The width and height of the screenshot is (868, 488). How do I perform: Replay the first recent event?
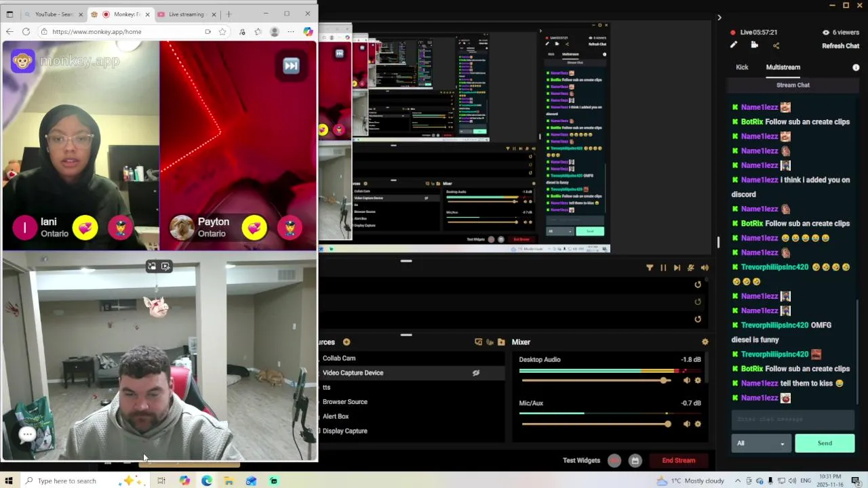(698, 285)
